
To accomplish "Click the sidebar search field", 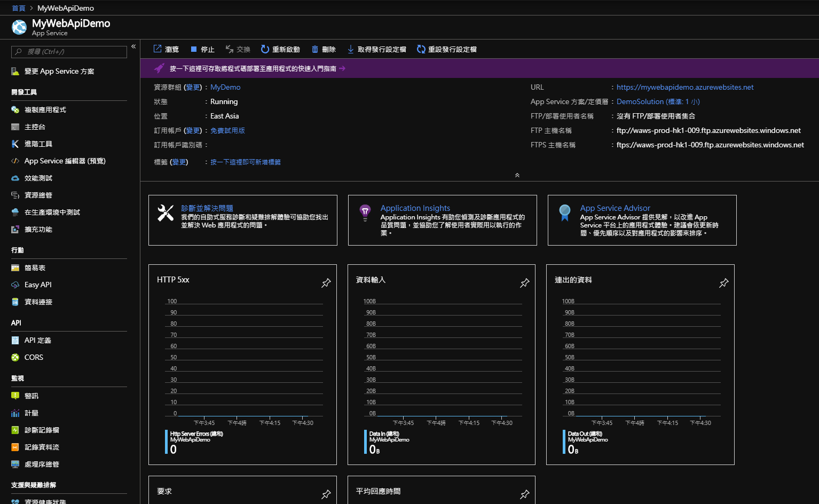I will point(69,52).
